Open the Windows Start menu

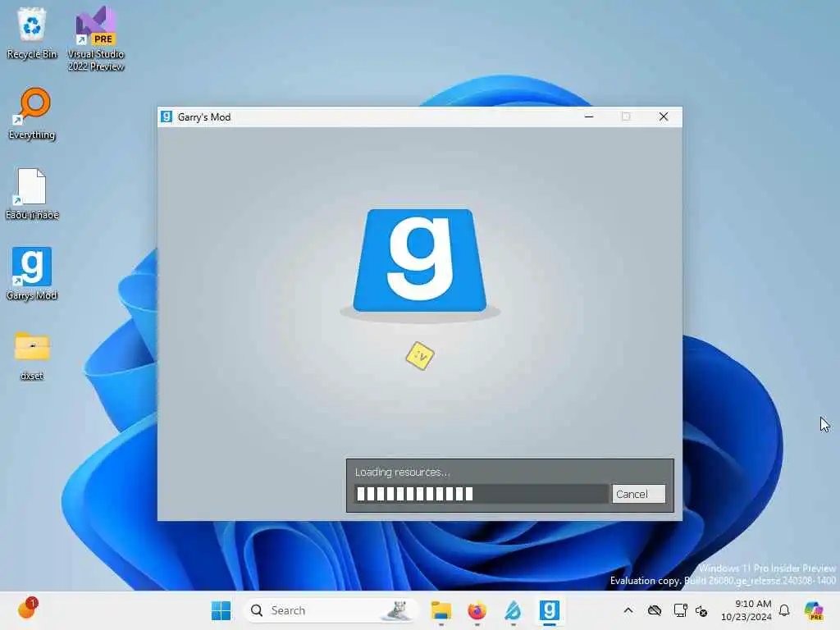(x=221, y=610)
